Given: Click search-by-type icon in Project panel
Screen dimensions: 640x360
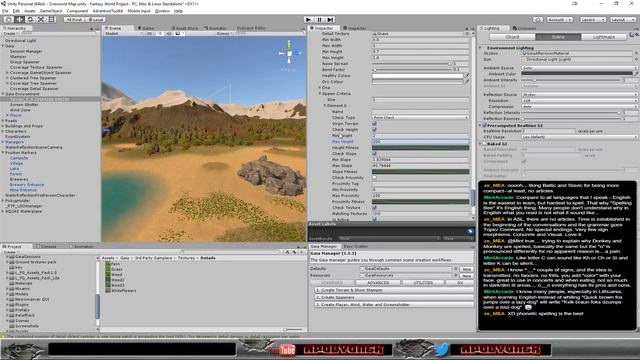Looking at the screenshot, I should [288, 252].
